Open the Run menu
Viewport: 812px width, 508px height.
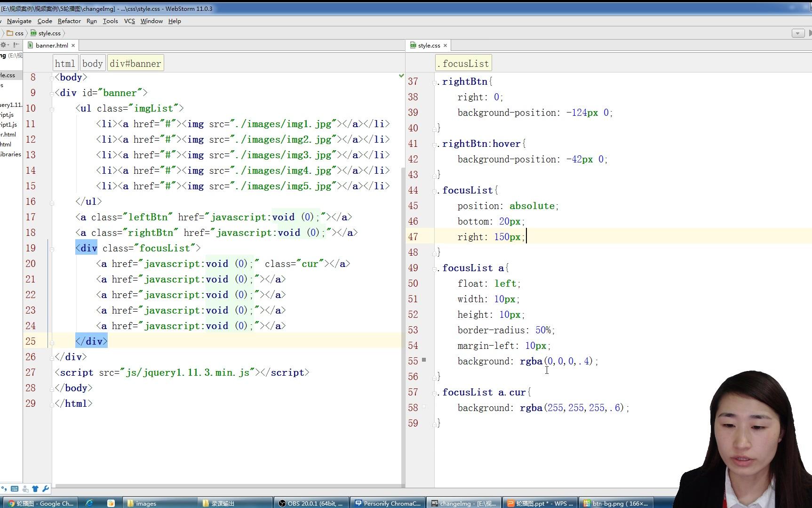pos(92,21)
